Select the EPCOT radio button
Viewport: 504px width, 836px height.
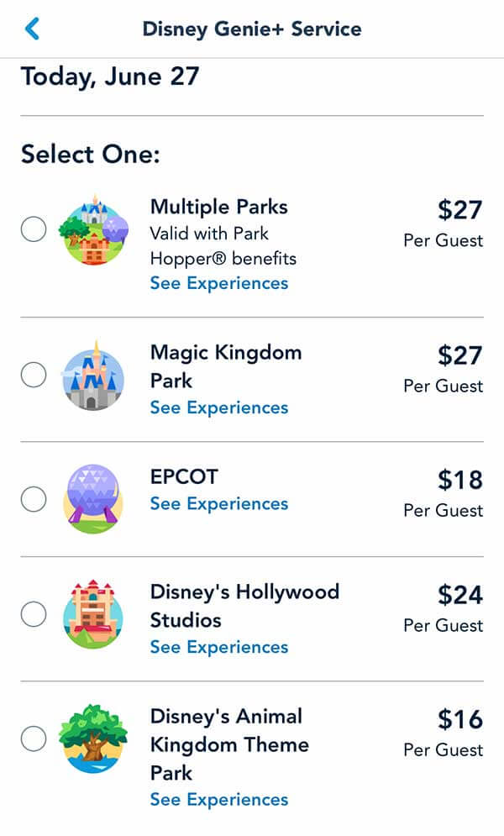pyautogui.click(x=33, y=499)
